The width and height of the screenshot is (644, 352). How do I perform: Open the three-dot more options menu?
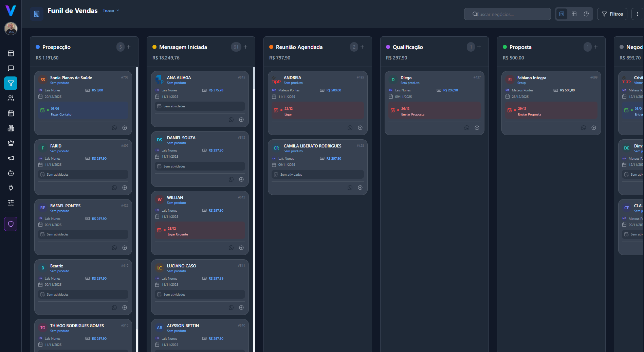pos(637,14)
